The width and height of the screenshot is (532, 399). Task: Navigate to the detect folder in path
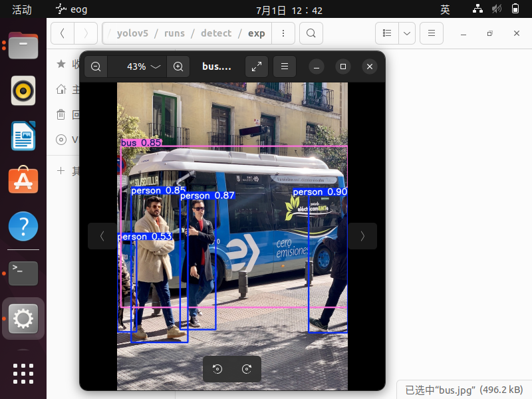(216, 33)
